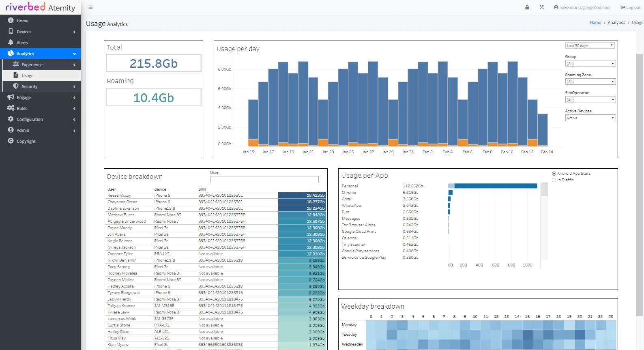Screen dimensions: 644x350
Task: Click the fullscreen expand icon
Action: [541, 7]
